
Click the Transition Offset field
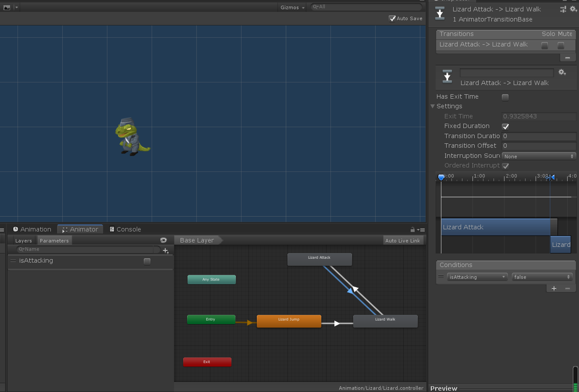[x=539, y=146]
